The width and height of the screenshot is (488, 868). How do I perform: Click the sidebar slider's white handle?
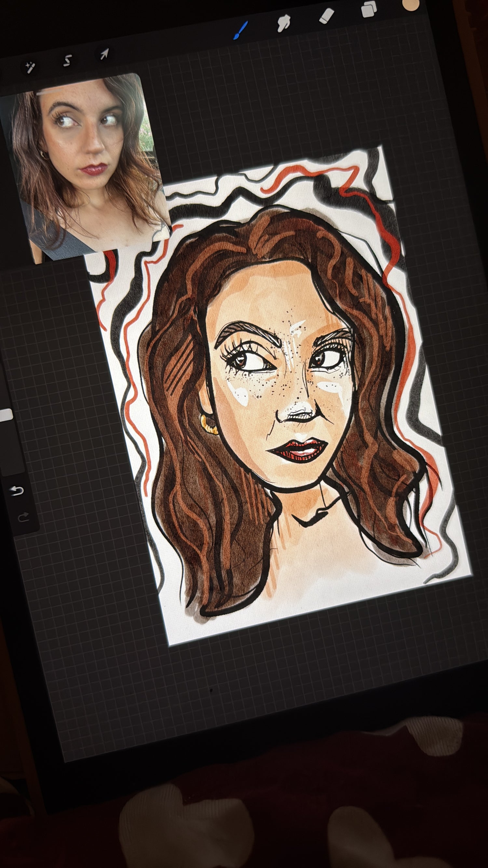(6, 415)
